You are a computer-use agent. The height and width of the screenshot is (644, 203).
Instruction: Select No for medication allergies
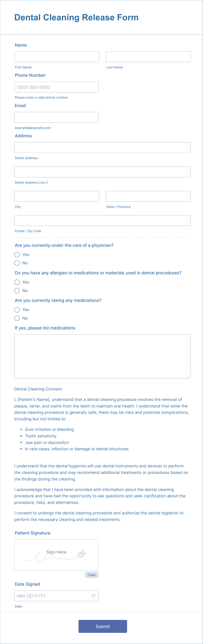(x=17, y=291)
